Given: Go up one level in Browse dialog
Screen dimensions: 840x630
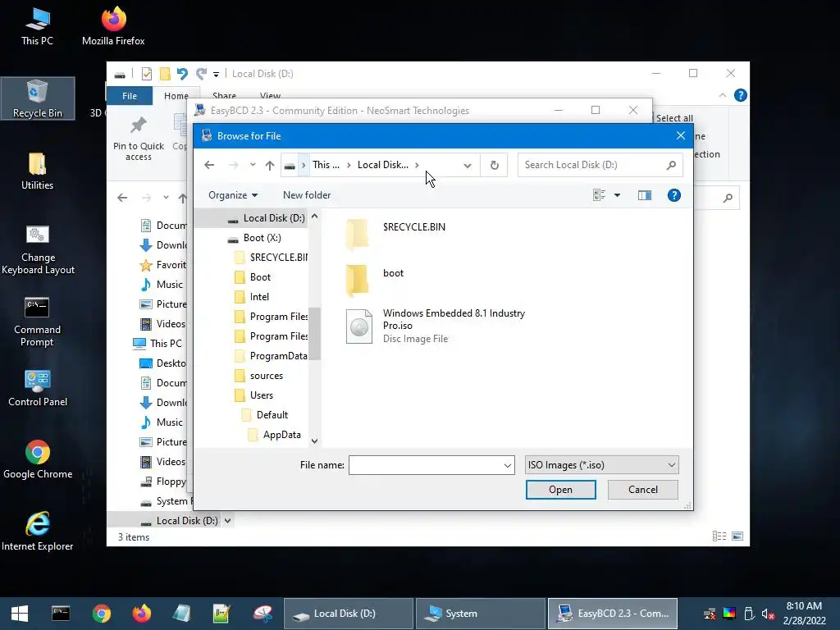Looking at the screenshot, I should coord(269,165).
